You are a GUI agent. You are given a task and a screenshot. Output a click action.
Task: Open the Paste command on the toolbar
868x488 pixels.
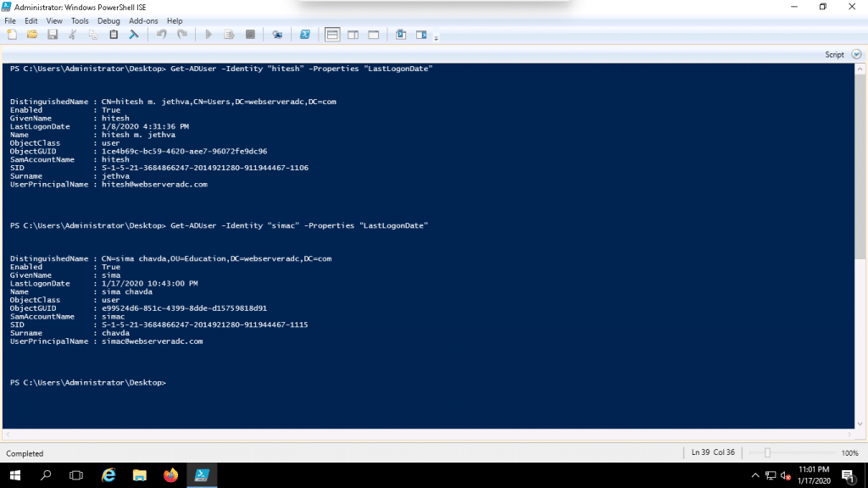[113, 34]
